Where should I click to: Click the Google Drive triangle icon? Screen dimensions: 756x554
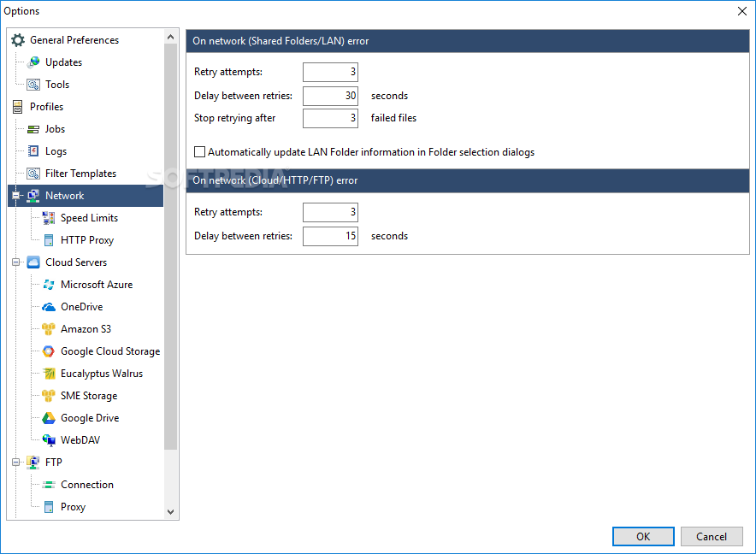(49, 418)
